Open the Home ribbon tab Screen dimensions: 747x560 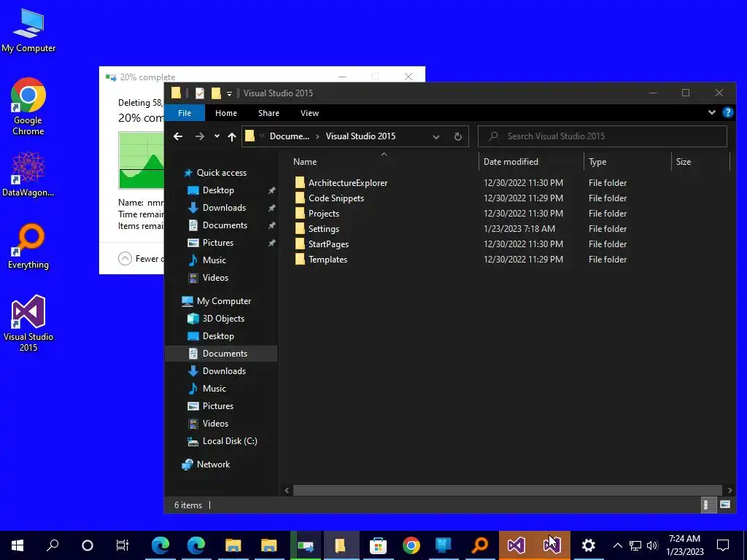[x=226, y=113]
